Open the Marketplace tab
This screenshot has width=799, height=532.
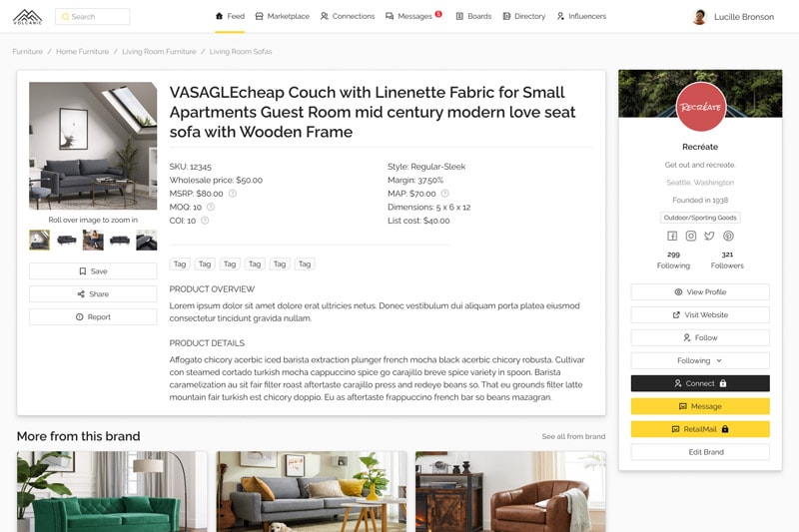(283, 16)
